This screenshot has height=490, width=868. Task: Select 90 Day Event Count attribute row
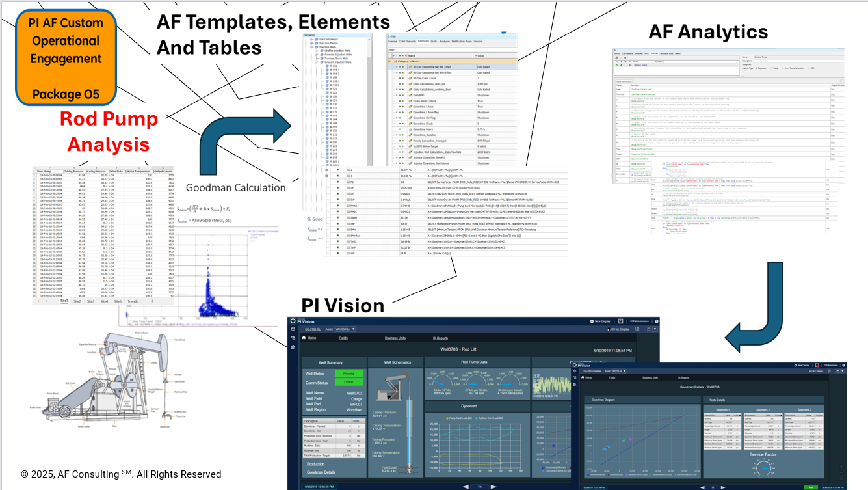pyautogui.click(x=454, y=78)
